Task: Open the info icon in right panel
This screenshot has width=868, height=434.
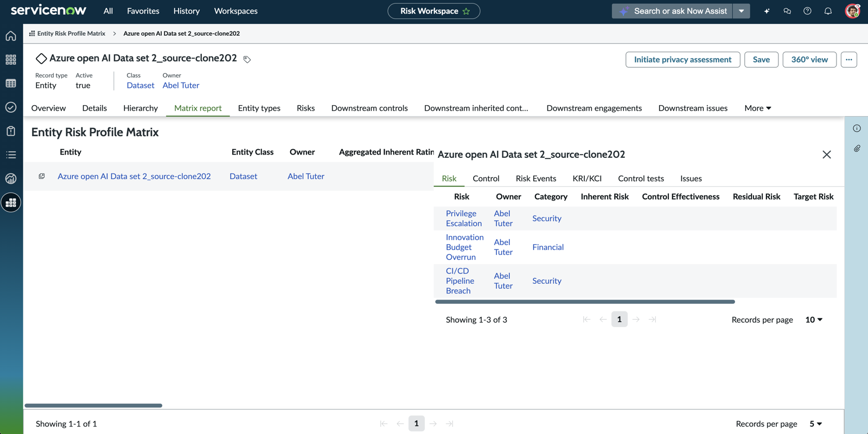Action: coord(857,129)
